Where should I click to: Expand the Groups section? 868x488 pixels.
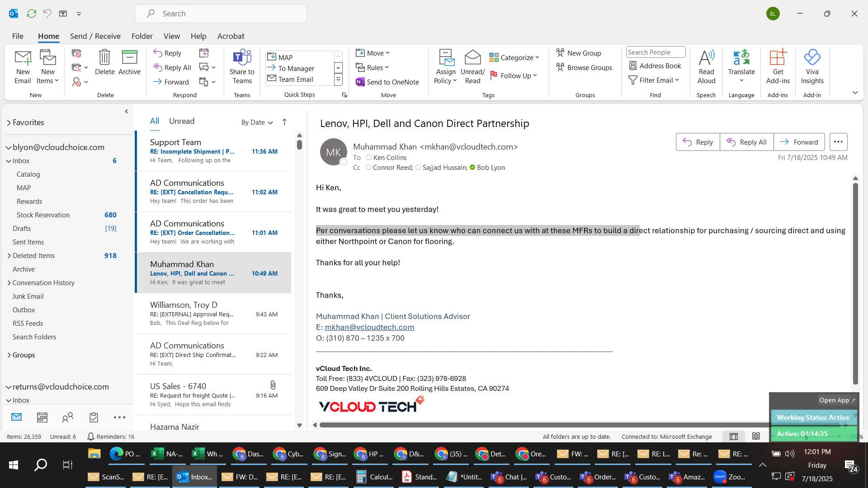click(x=9, y=355)
